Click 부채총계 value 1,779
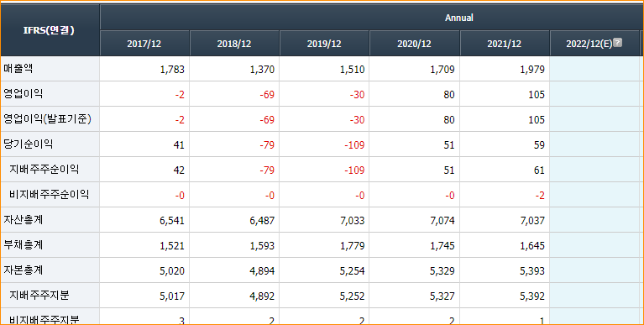This screenshot has height=325, width=644. click(352, 246)
